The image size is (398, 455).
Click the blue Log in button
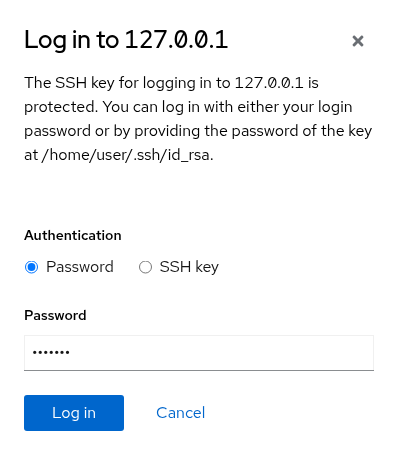pos(74,413)
